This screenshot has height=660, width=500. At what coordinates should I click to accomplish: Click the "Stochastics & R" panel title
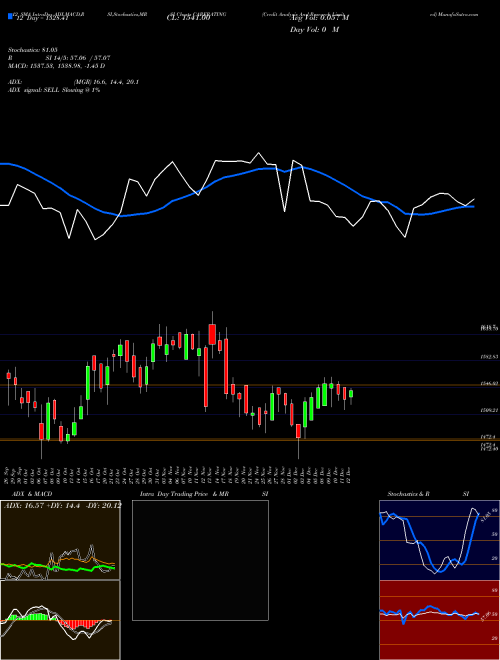pos(408,494)
